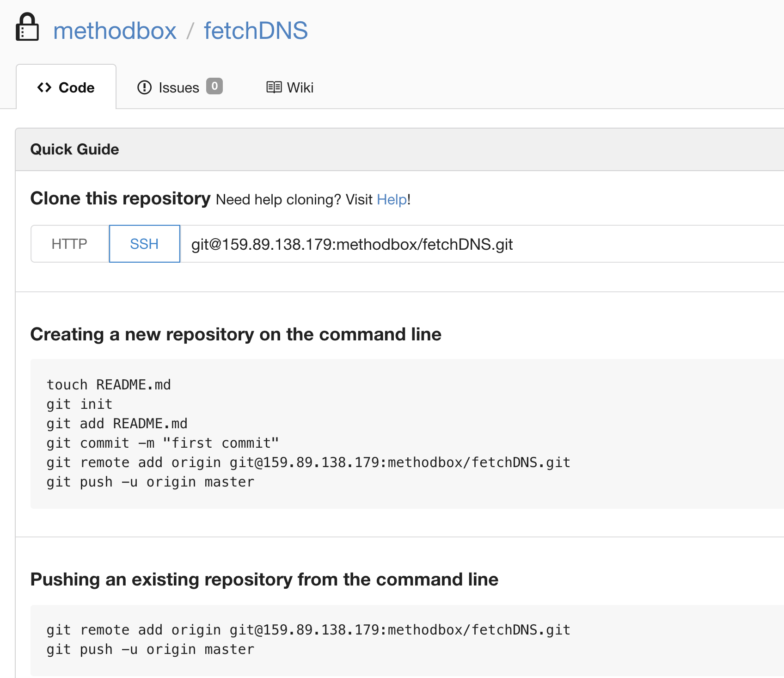Click the Creating a new repository heading
784x678 pixels.
pos(236,334)
